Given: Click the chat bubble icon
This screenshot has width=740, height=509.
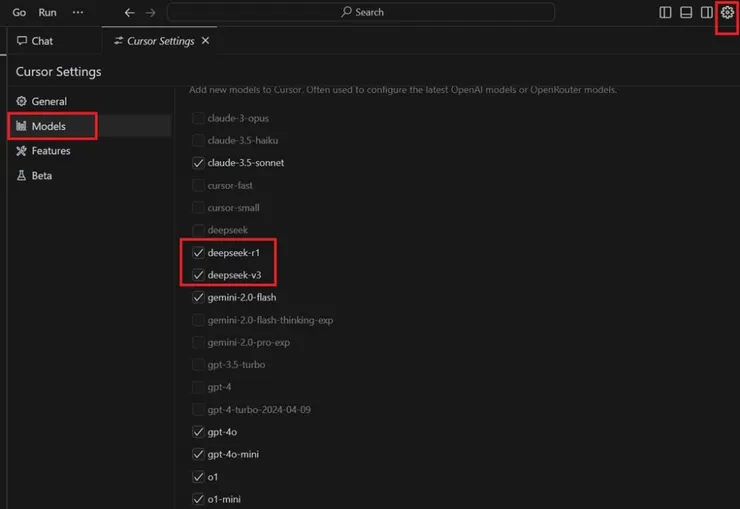Looking at the screenshot, I should [22, 41].
